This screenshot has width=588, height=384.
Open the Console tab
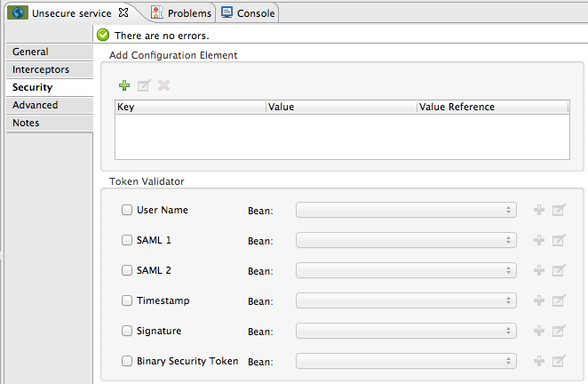pos(249,13)
